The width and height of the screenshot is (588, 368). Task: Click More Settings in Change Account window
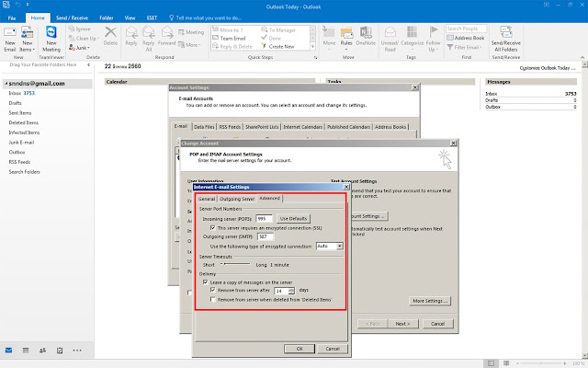[x=430, y=301]
